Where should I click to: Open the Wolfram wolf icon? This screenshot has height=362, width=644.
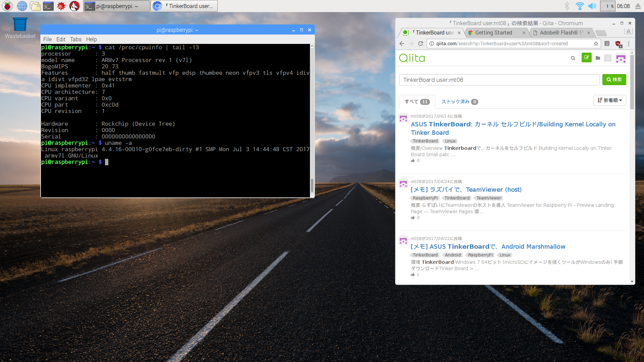(74, 6)
